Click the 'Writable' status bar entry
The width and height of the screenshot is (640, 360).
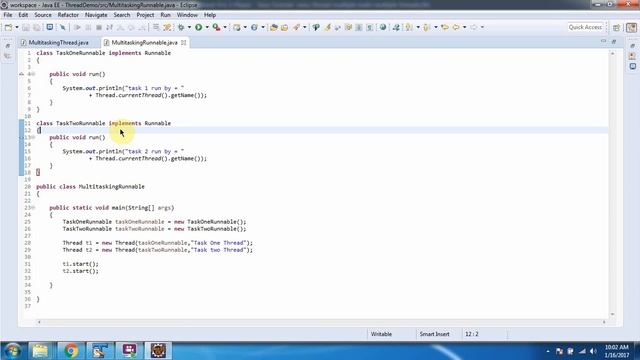[x=381, y=334]
